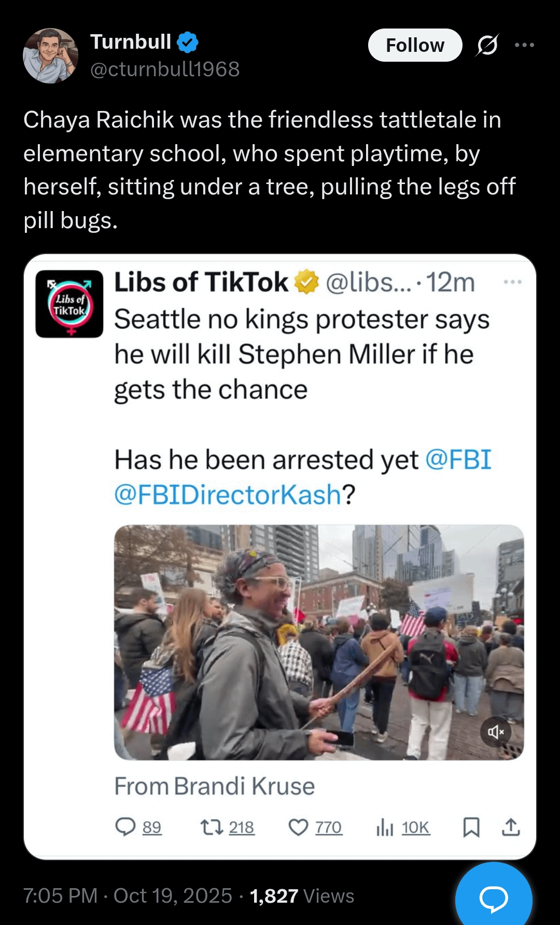Open the tweet timestamp 7:05 PM Oct 19, 2025
560x925 pixels.
coord(128,896)
